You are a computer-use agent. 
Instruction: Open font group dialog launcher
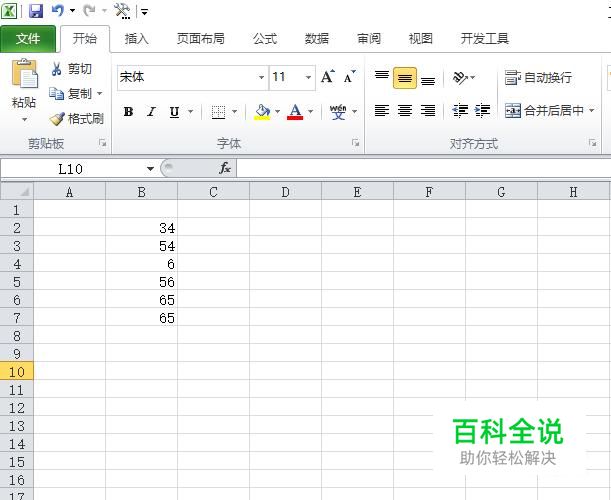(355, 143)
